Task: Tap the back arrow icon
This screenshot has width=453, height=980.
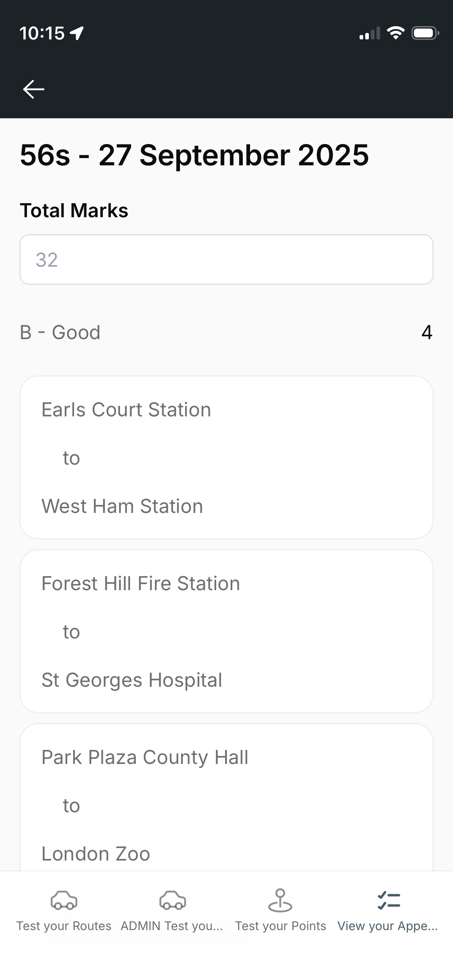Action: [34, 89]
